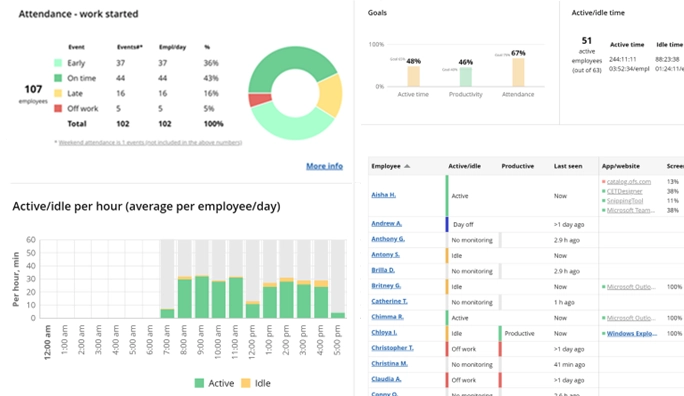Screen dimensions: 684x396
Task: Click the Productive column header
Action: pyautogui.click(x=517, y=166)
